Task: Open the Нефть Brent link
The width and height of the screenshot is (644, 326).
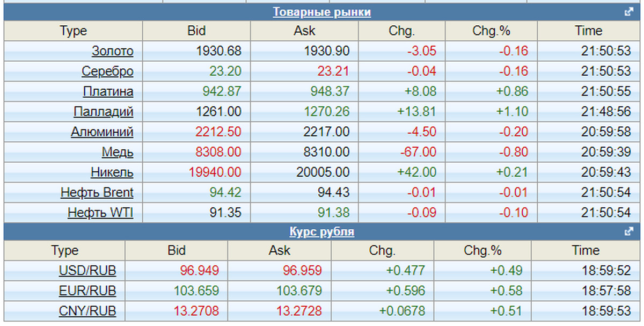Action: point(97,192)
